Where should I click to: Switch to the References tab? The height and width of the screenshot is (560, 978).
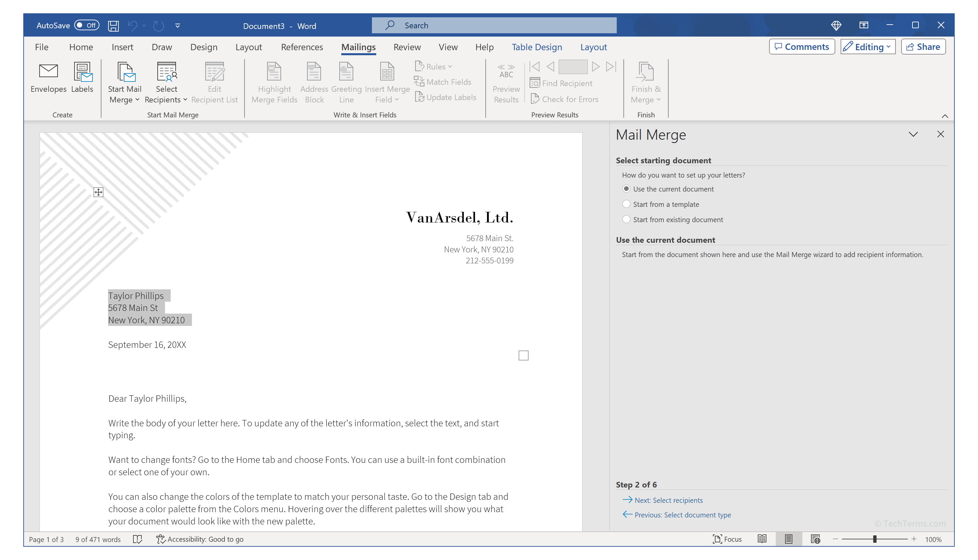click(302, 47)
